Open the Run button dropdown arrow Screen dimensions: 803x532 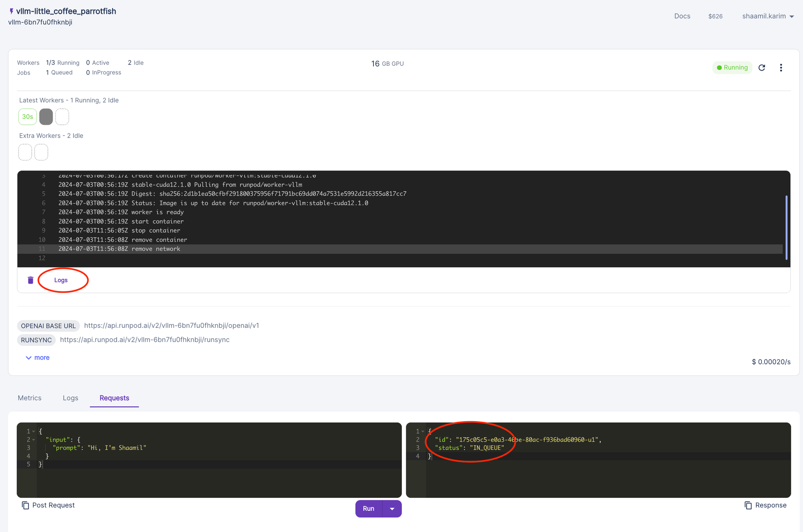[392, 509]
